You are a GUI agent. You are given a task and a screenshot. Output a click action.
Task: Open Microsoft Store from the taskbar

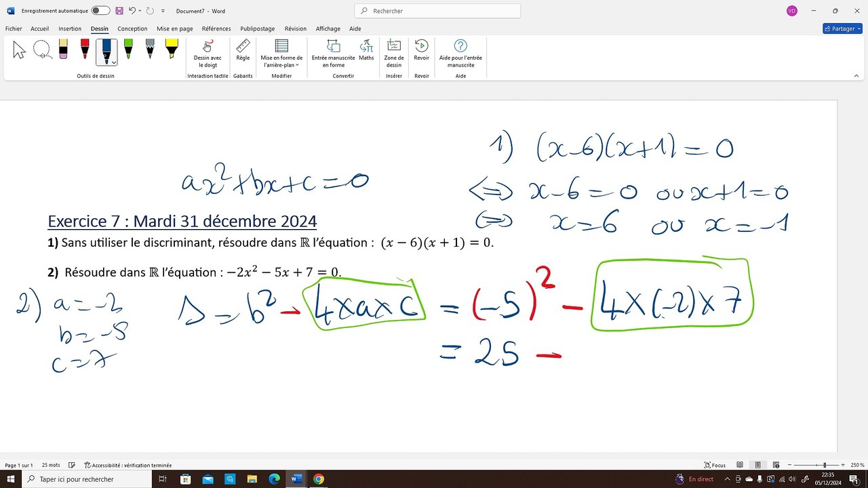pos(186,479)
